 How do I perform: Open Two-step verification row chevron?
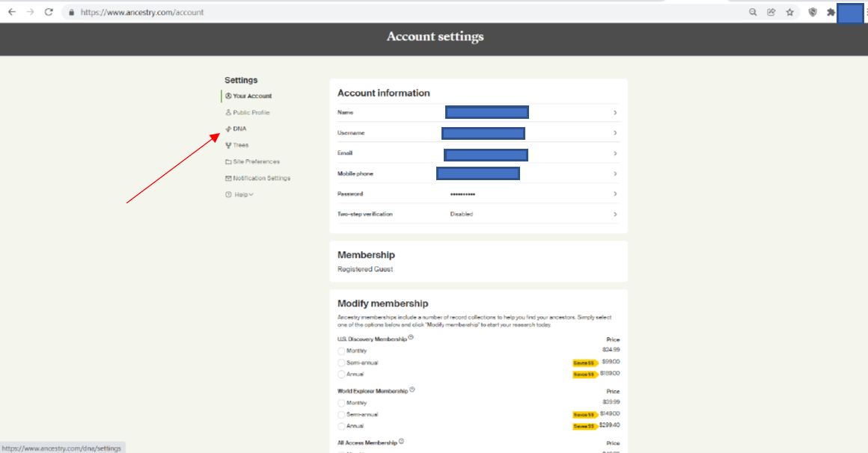point(615,215)
